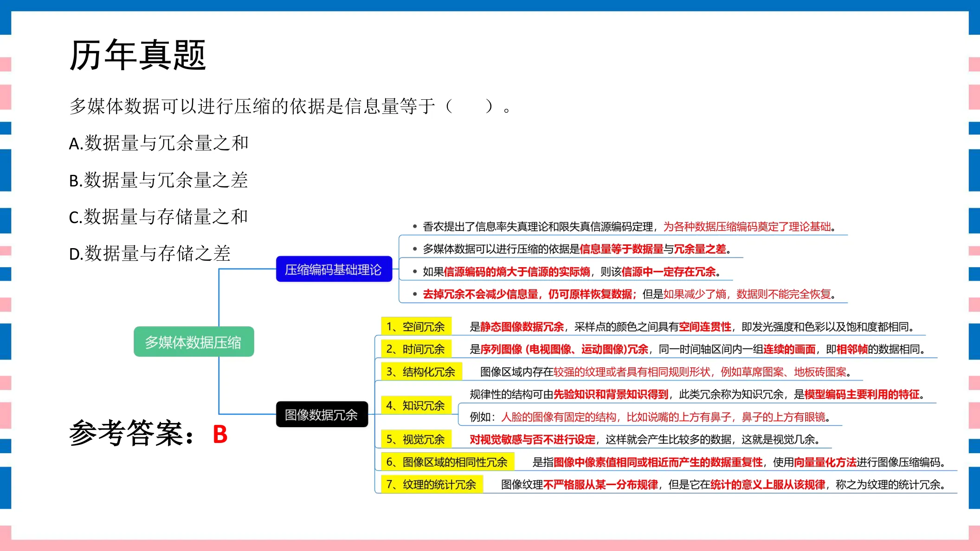980x551 pixels.
Task: Click the description 是序列图像(电视图像、运动图像)冗余
Action: click(698, 349)
